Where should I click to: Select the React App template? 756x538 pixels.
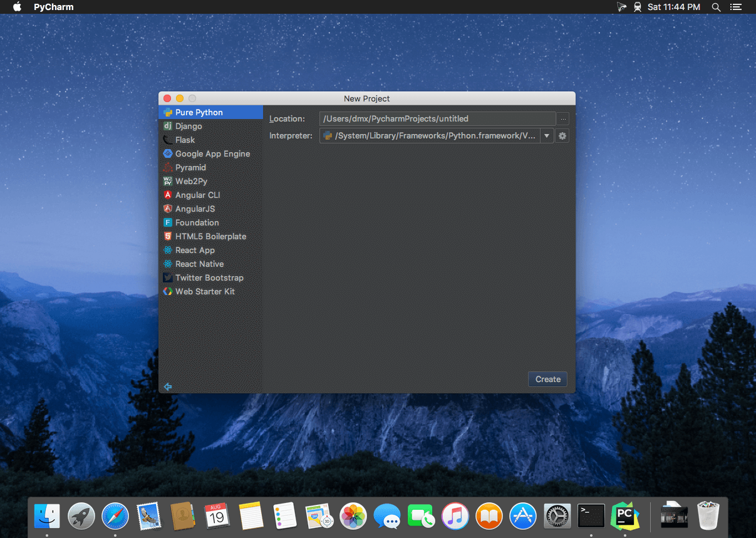pyautogui.click(x=210, y=250)
